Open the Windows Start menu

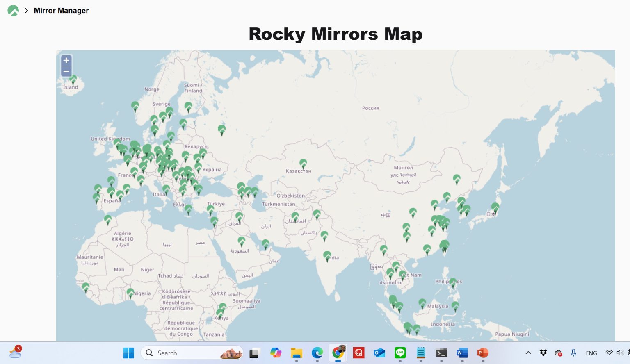pos(128,353)
